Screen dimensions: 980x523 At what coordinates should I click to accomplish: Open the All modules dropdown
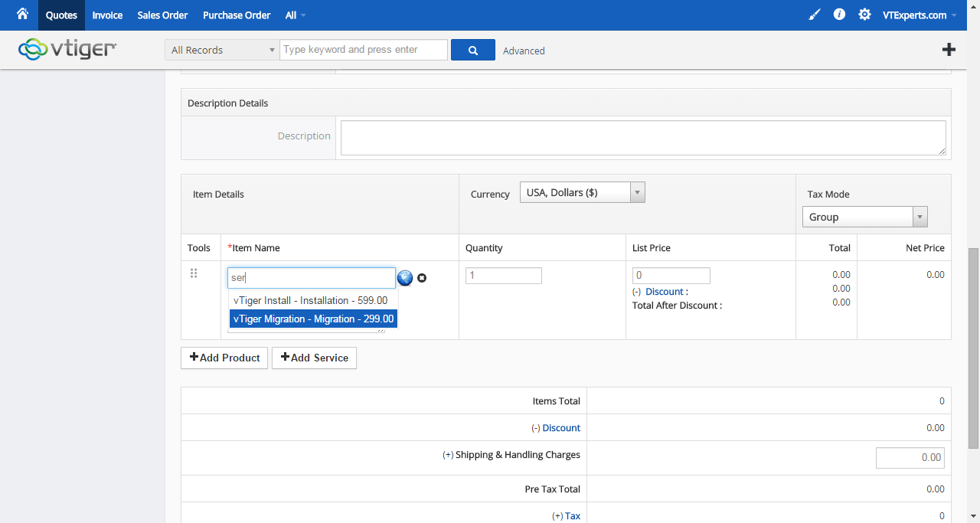296,15
